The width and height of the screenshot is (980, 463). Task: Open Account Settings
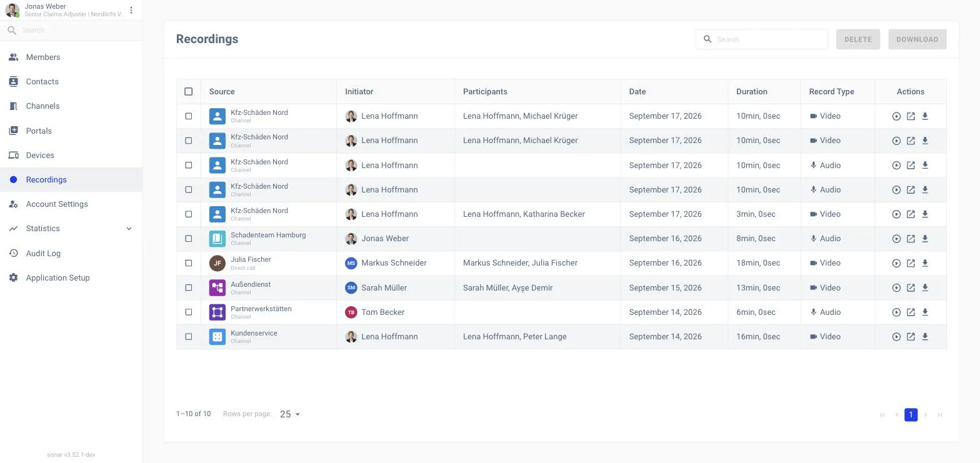71,204
